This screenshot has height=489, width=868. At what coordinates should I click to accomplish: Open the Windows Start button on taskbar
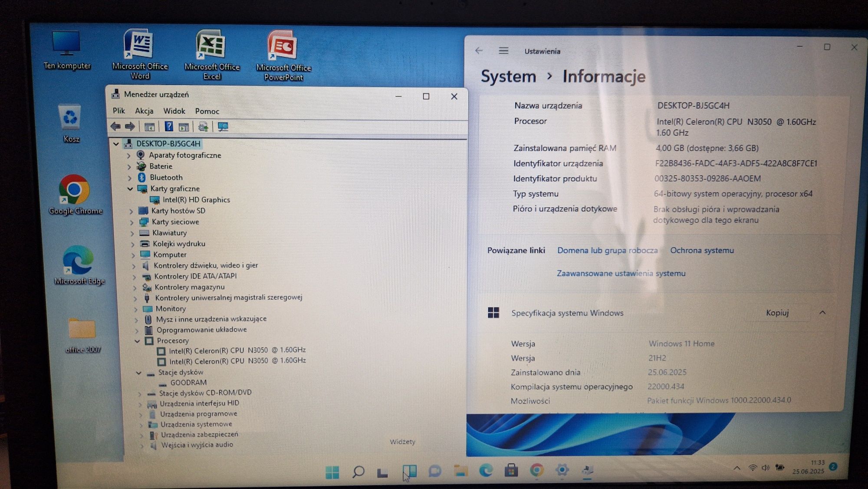(x=332, y=472)
